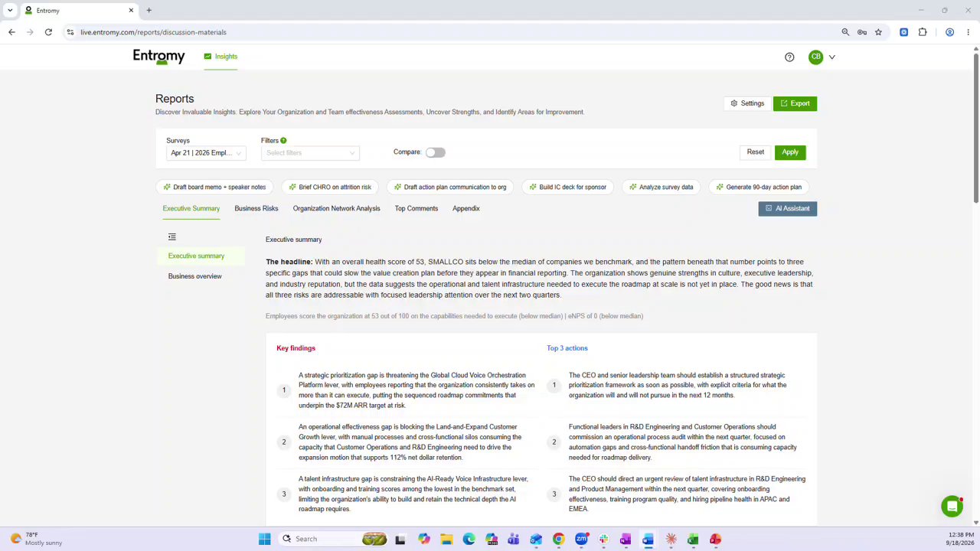Click the Filters help info icon
The height and width of the screenshot is (551, 980).
pyautogui.click(x=283, y=141)
